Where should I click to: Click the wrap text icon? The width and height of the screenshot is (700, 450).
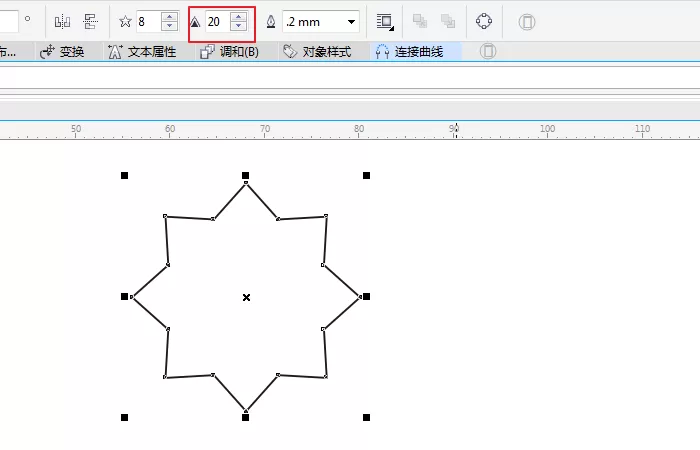pos(385,22)
